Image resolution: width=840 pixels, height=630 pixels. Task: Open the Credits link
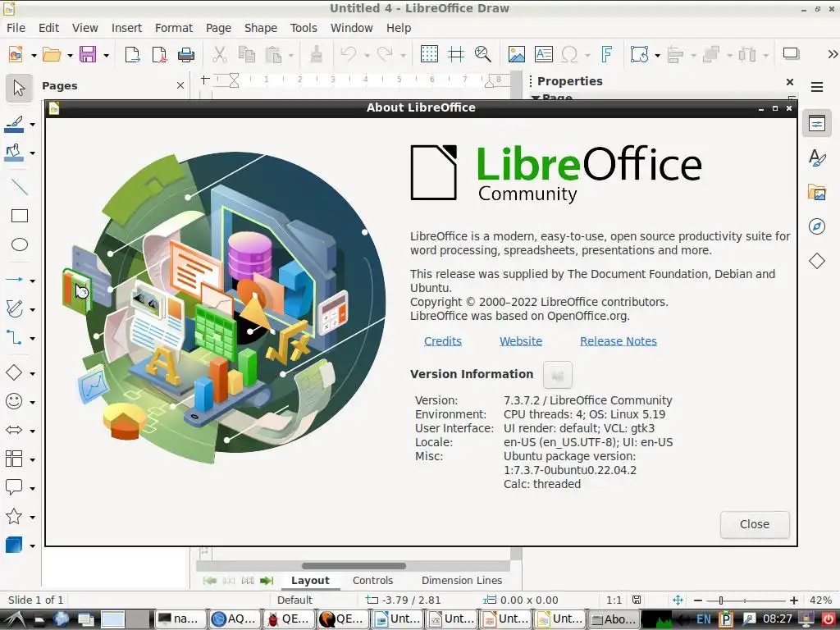click(x=442, y=341)
